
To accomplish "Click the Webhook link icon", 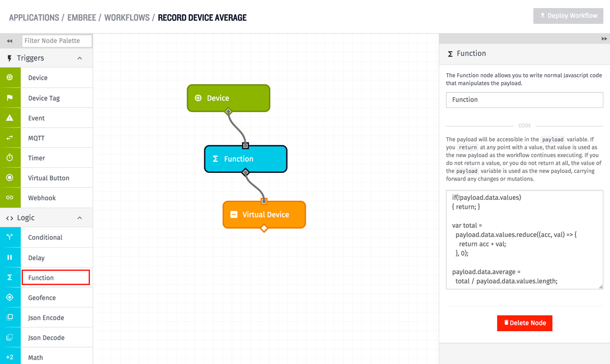I will coord(10,197).
